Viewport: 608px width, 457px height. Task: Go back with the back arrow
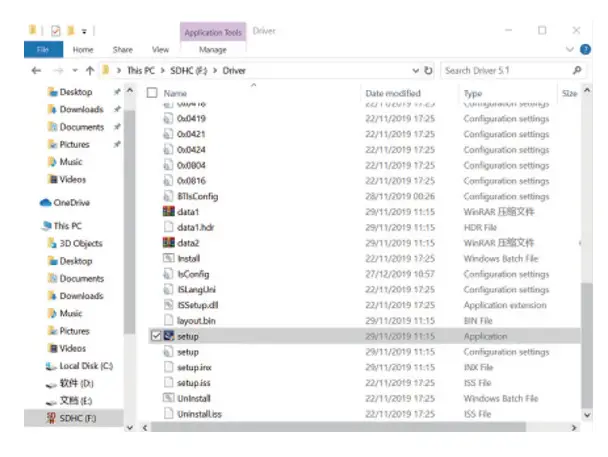coord(36,71)
